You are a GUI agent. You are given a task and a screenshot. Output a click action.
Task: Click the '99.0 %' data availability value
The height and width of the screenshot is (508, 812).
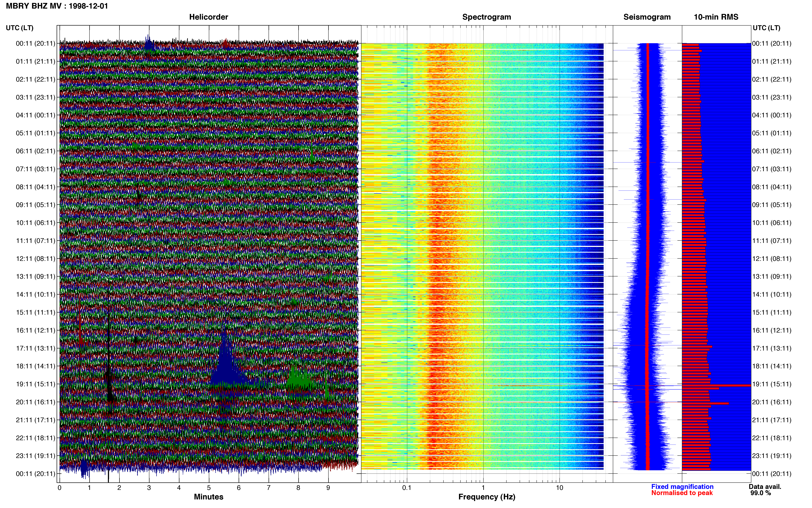click(761, 493)
